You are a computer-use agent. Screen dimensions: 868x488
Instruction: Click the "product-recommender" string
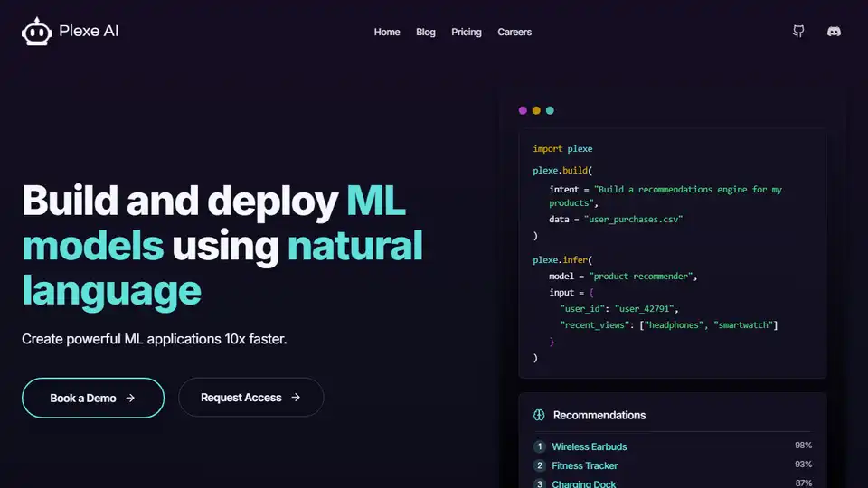coord(640,277)
